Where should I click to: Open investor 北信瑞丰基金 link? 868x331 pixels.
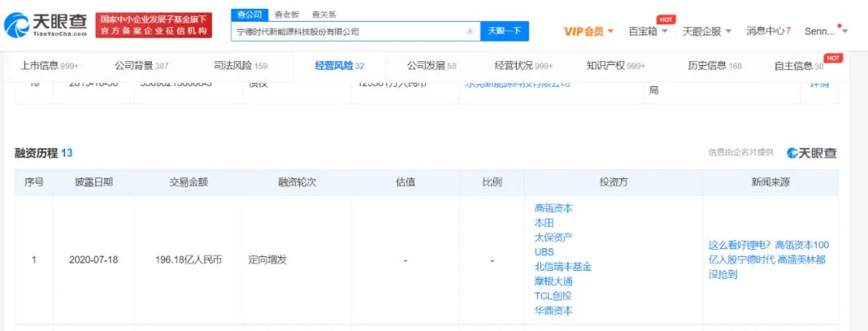click(563, 267)
